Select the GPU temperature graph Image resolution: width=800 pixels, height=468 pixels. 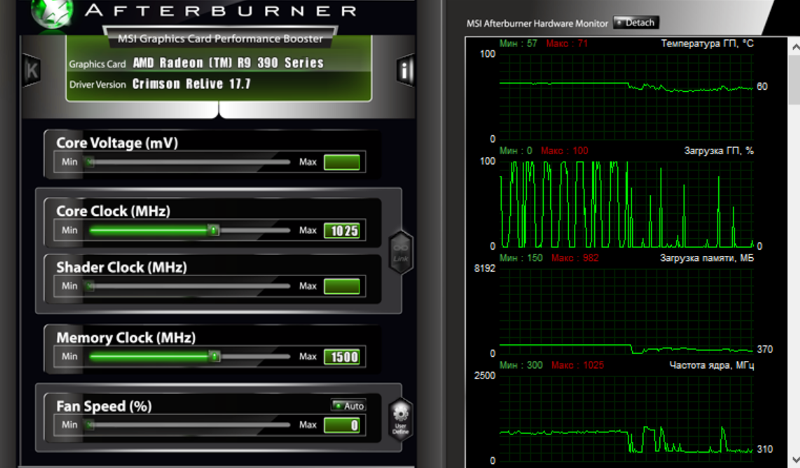click(626, 95)
